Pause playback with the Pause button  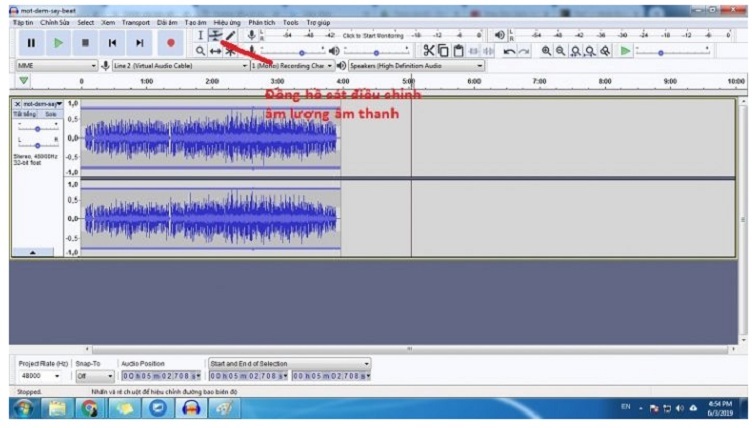click(31, 42)
